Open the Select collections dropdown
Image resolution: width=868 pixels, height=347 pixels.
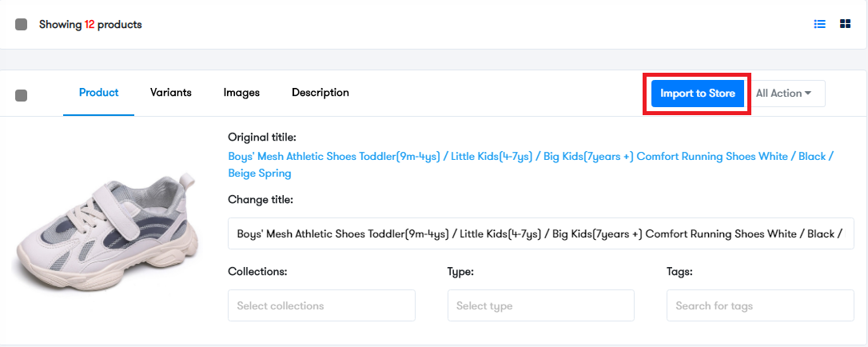321,305
